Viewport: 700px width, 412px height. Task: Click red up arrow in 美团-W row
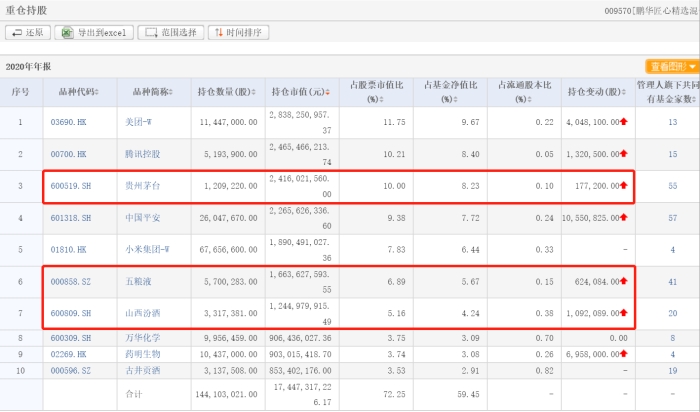coord(624,121)
